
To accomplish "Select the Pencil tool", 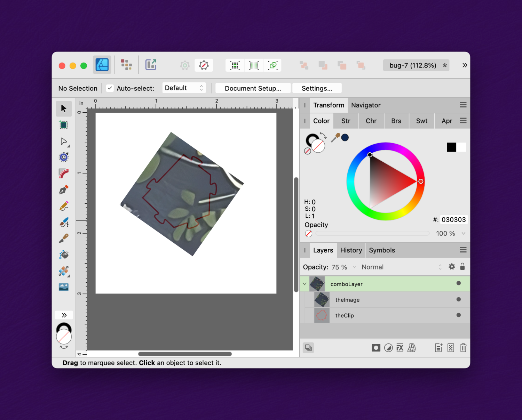I will tap(64, 206).
